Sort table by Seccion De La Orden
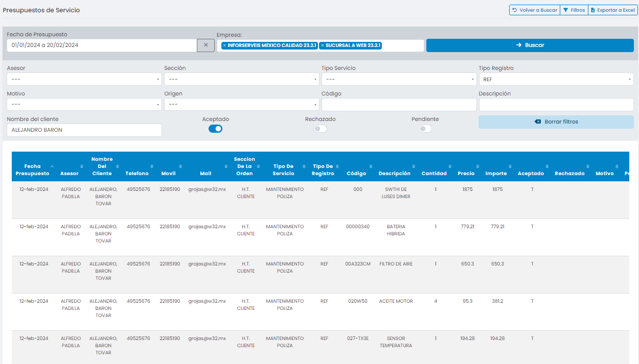639x364 pixels. 245,166
